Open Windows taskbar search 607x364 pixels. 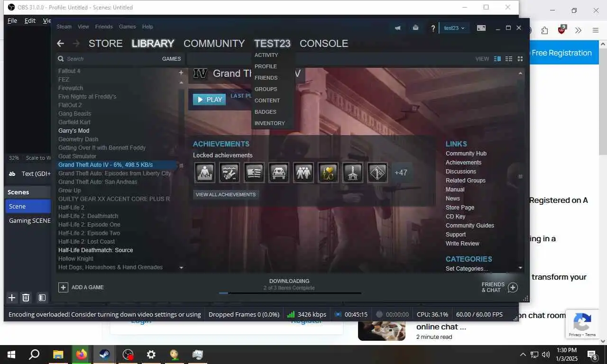coord(34,355)
